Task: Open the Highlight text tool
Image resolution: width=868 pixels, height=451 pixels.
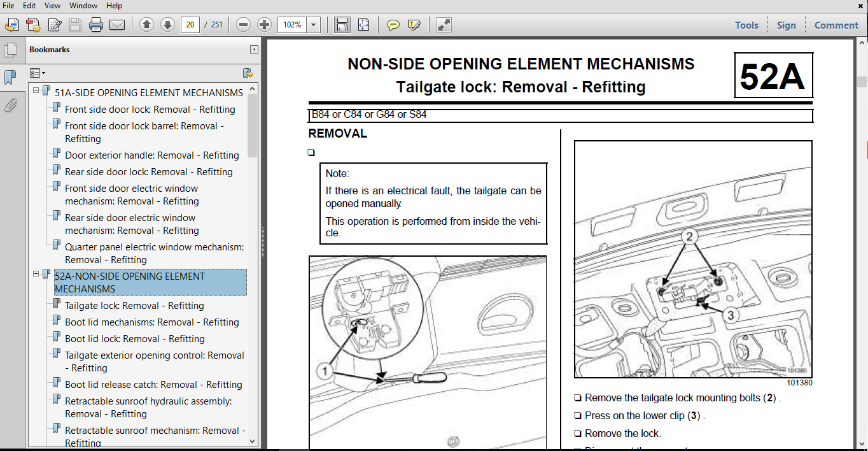Action: (x=414, y=25)
